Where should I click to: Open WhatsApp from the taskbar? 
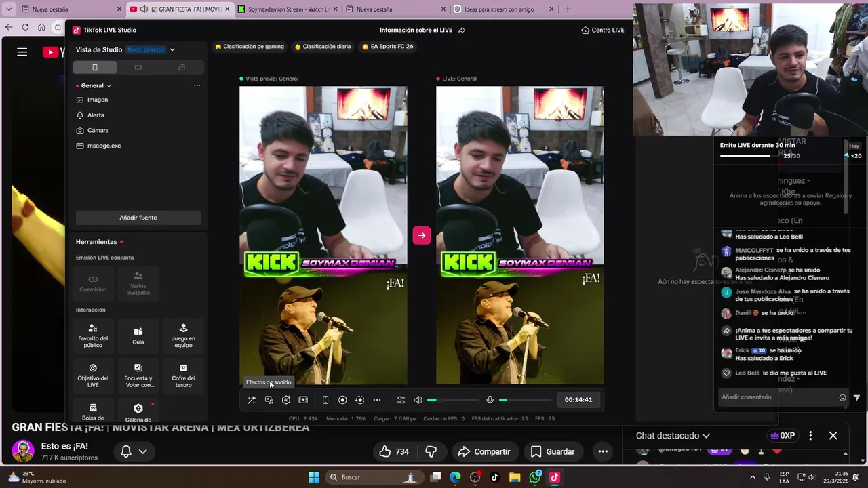535,477
